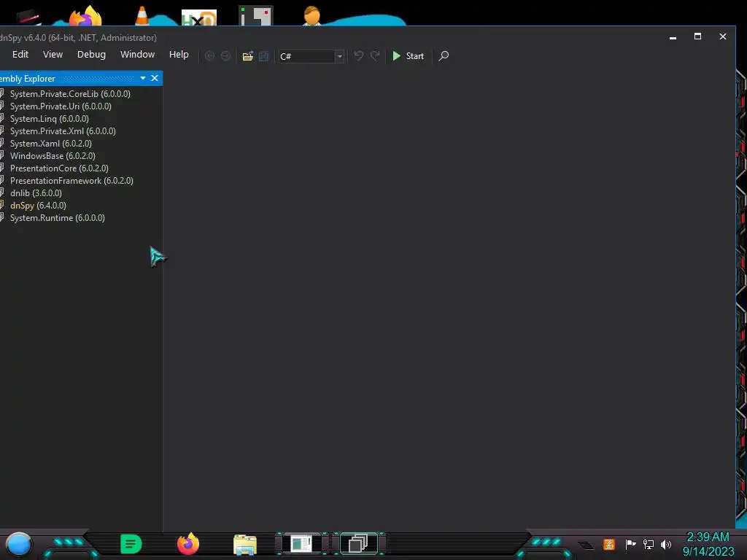Maximize the dnSpy window
The image size is (747, 560).
697,36
